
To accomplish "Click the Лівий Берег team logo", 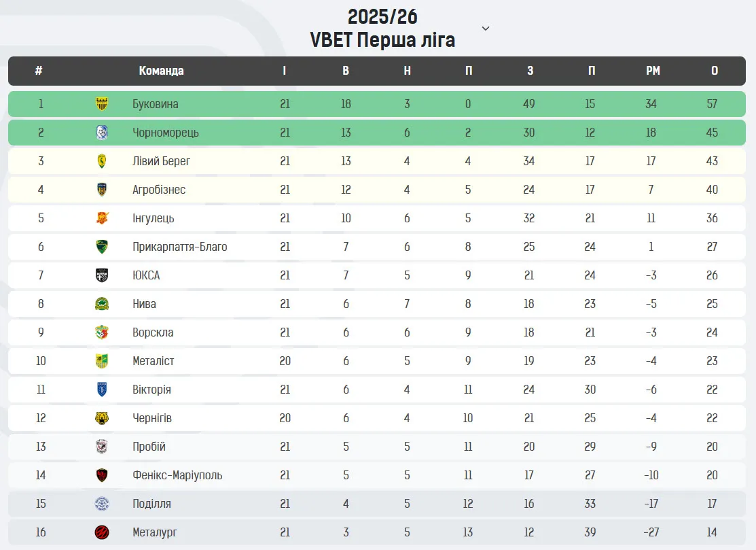I will tap(102, 161).
